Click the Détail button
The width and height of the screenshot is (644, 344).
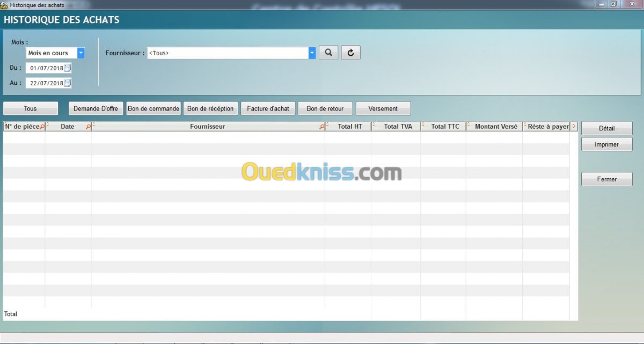tap(606, 128)
